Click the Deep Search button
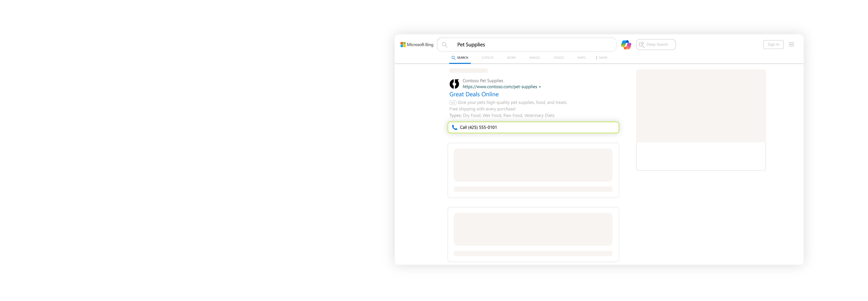This screenshot has width=868, height=301. tap(656, 45)
